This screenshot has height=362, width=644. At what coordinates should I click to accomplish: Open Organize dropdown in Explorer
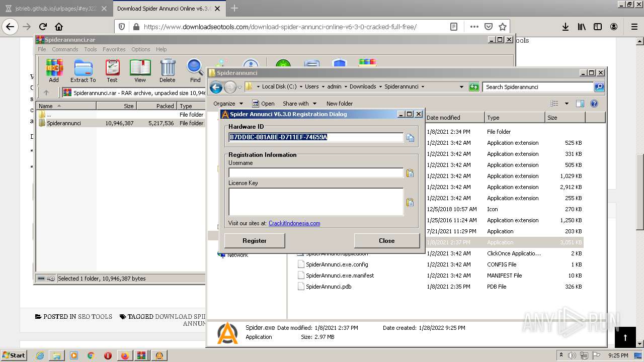click(228, 104)
